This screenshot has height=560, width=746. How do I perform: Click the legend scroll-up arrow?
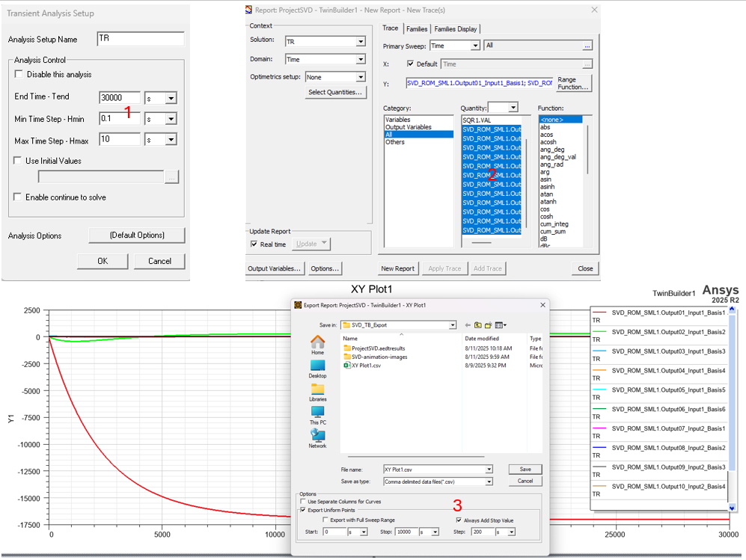[732, 310]
